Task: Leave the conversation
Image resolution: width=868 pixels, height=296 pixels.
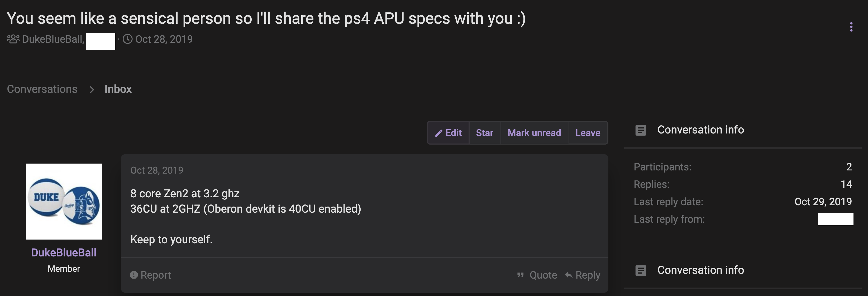Action: [x=588, y=133]
